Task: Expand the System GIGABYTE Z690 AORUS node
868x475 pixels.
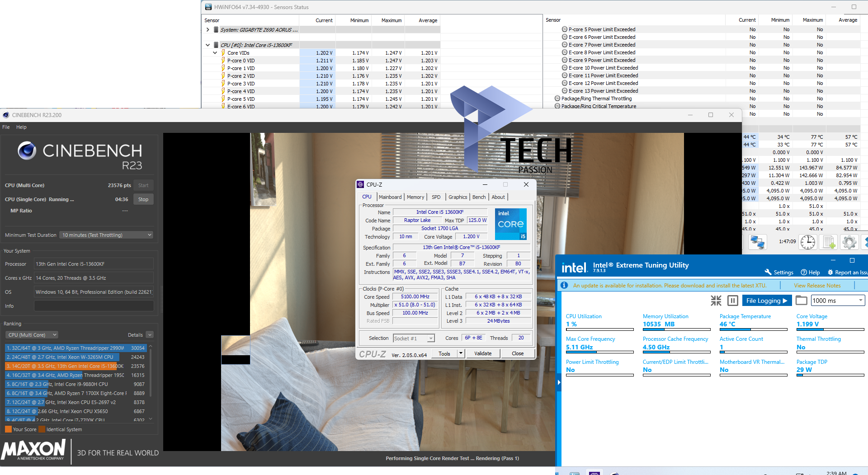Action: pos(208,30)
